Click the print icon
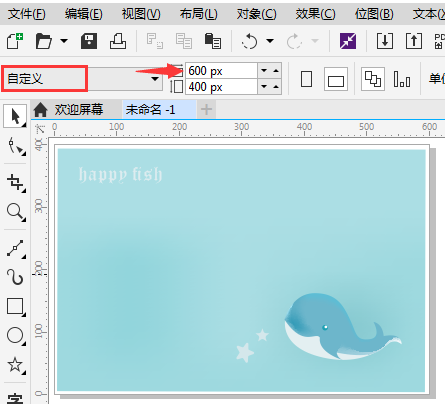Viewport: 445px width, 404px height. click(x=118, y=41)
